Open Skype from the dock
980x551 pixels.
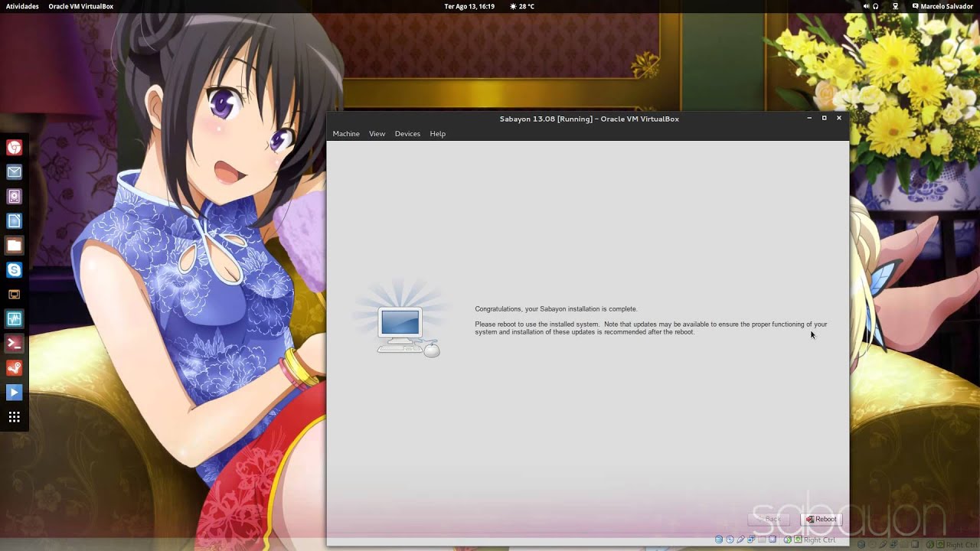14,270
